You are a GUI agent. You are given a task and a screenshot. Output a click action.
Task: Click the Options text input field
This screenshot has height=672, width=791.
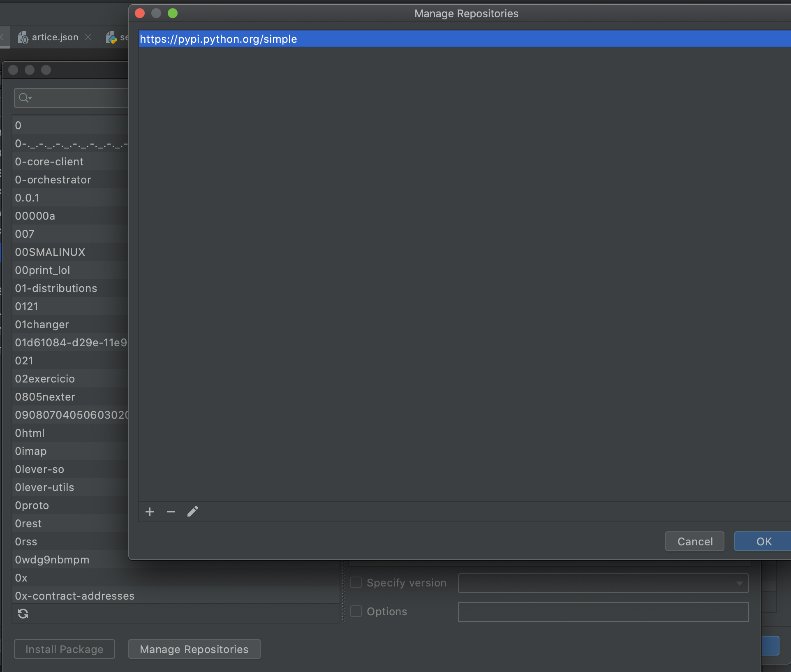point(603,612)
